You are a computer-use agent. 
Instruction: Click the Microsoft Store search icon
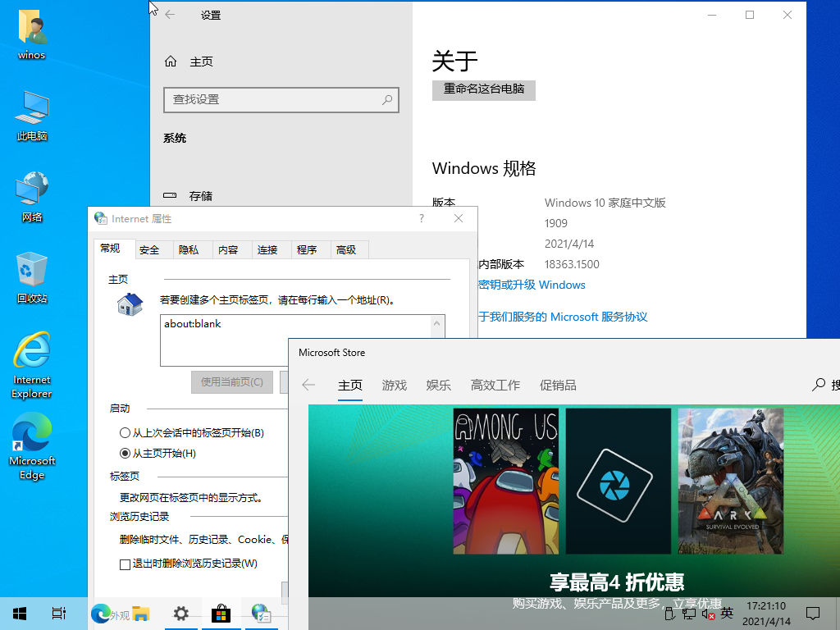pyautogui.click(x=819, y=385)
